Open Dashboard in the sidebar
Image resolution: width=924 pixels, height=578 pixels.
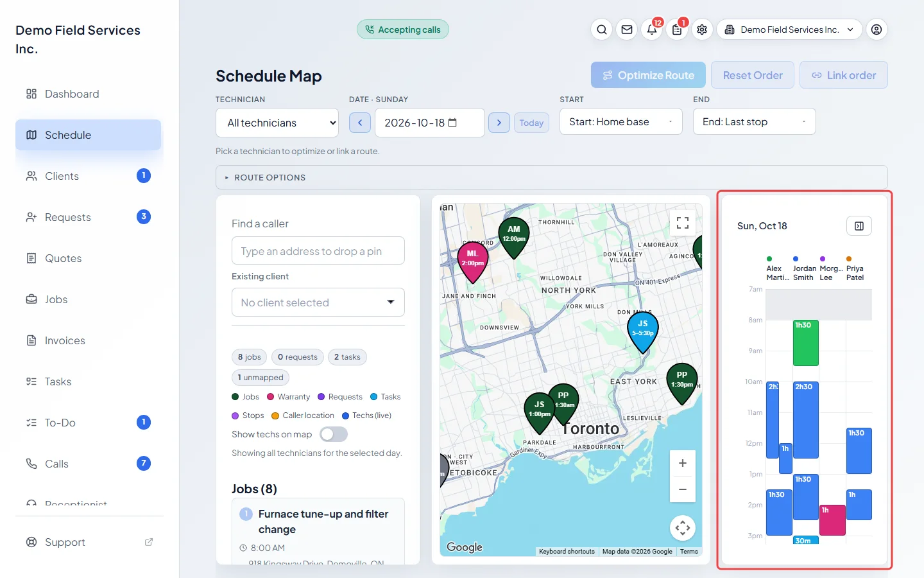click(x=89, y=94)
